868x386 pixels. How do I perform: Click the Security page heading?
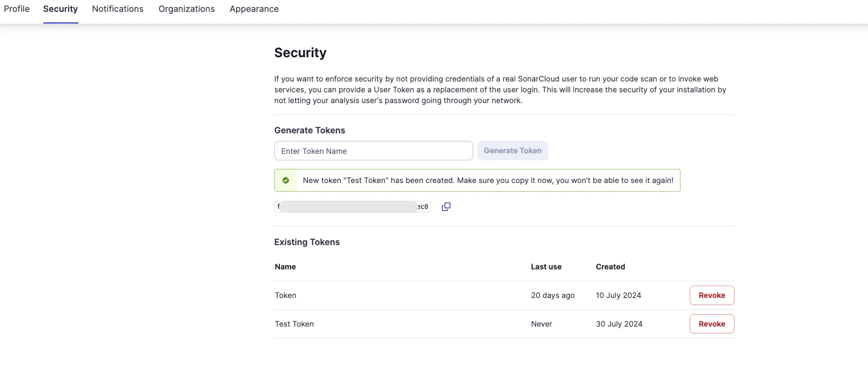(300, 53)
